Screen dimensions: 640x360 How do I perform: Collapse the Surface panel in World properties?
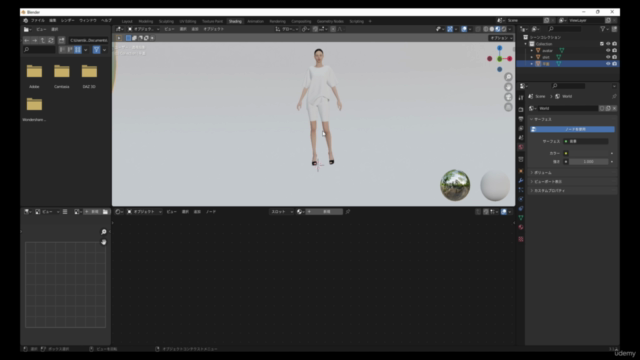pyautogui.click(x=531, y=119)
